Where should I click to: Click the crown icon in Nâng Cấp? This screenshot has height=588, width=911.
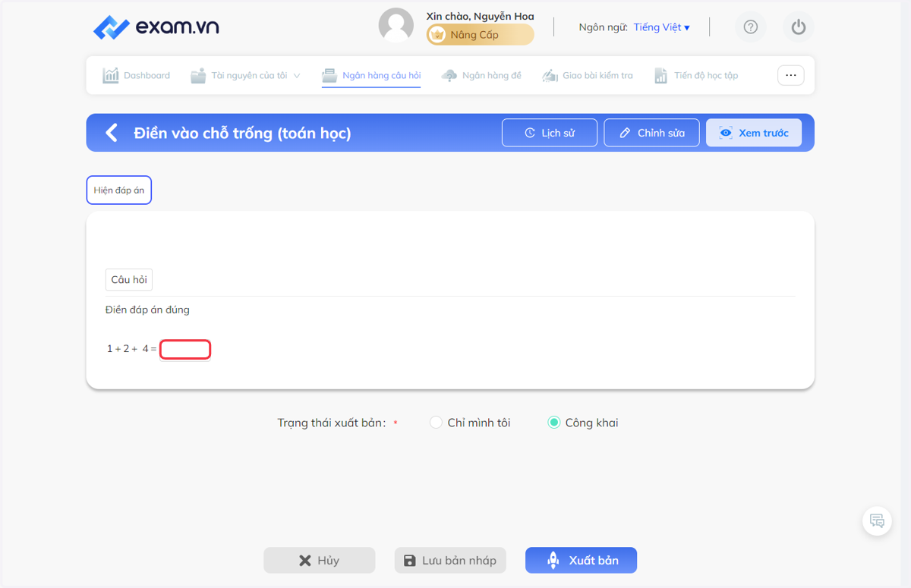click(x=437, y=35)
